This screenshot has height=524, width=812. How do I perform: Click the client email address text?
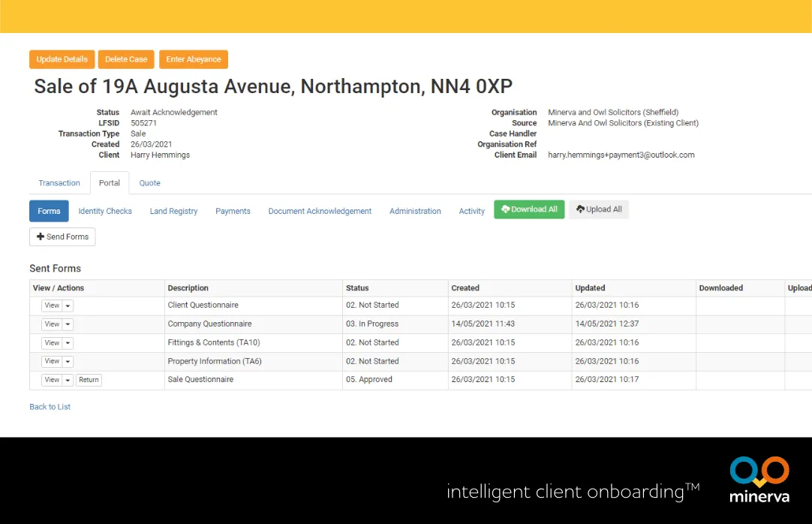click(x=621, y=155)
